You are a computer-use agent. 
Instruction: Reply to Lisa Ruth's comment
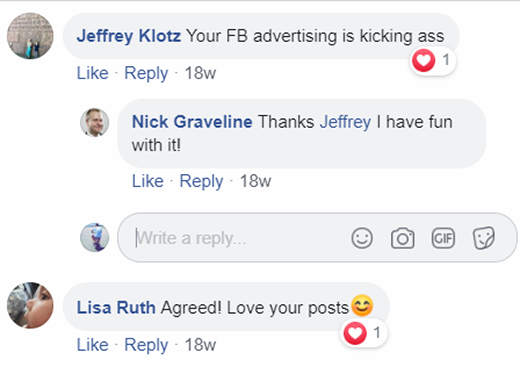146,345
